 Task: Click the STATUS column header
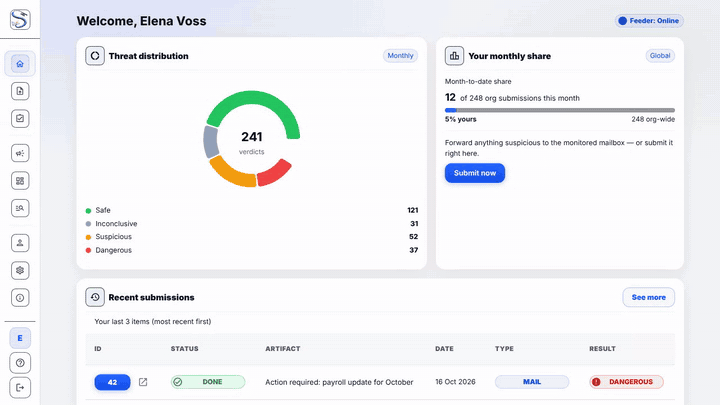point(185,349)
